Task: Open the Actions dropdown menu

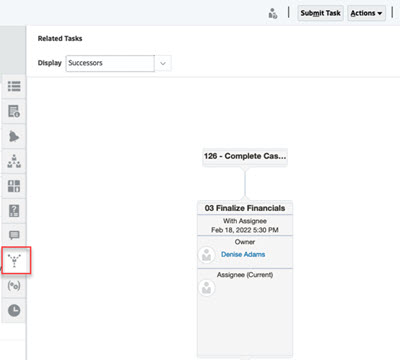Action: (x=366, y=13)
